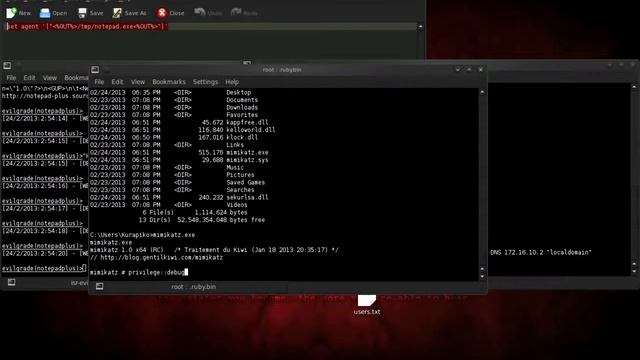This screenshot has height=360, width=640.
Task: Click the kelloworld.dll entry in the listing
Action: [251, 130]
